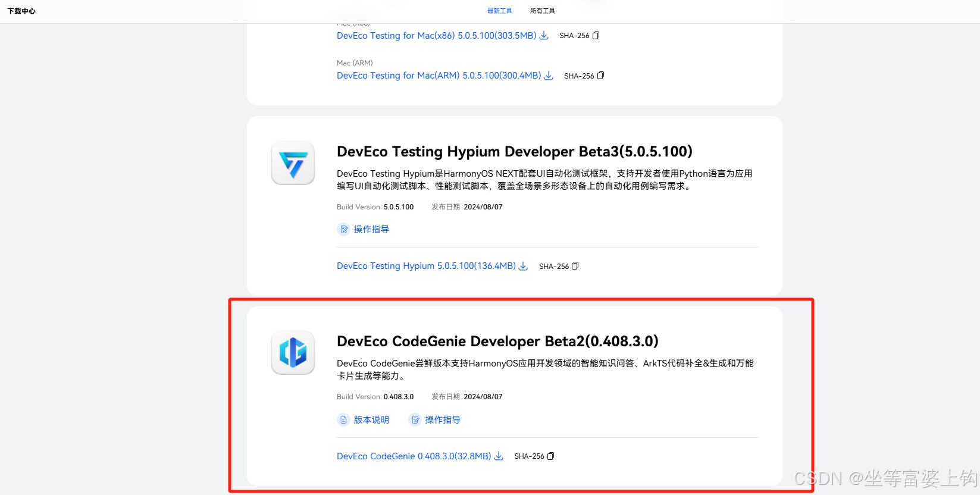Click the Mac (ARM) label

[355, 63]
